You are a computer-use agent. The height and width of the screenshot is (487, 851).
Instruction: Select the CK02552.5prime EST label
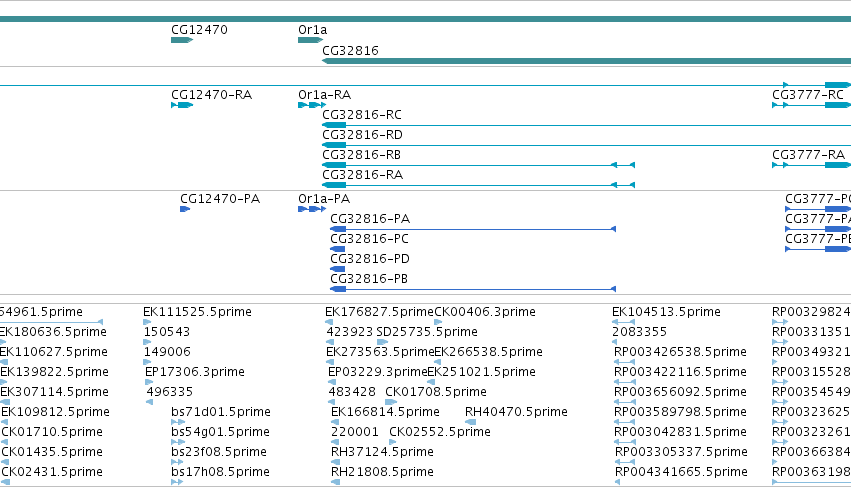pos(440,433)
